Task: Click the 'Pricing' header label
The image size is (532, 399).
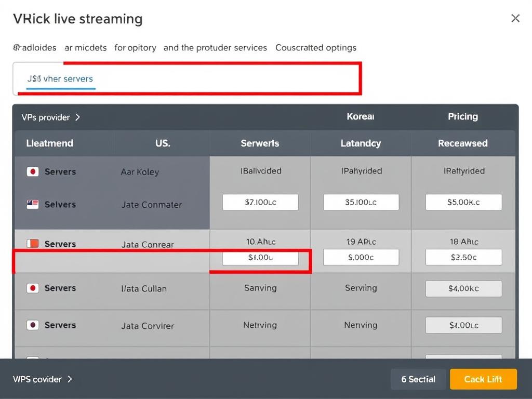Action: pyautogui.click(x=463, y=117)
